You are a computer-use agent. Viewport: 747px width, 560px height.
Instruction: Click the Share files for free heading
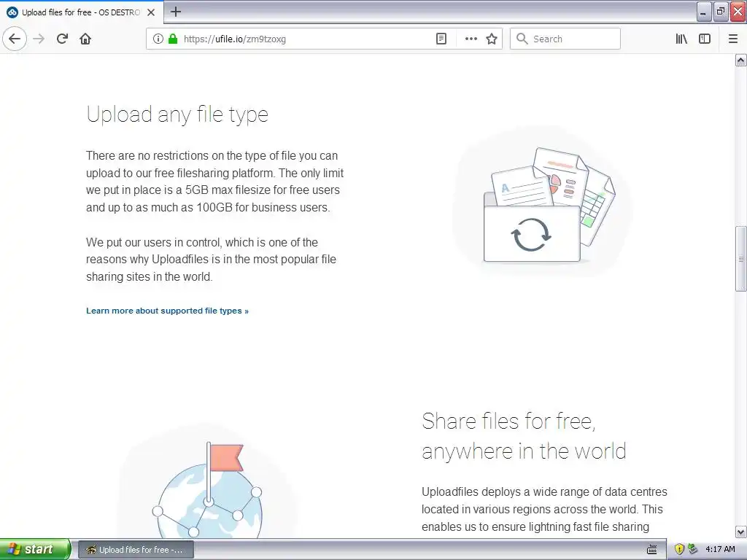524,436
